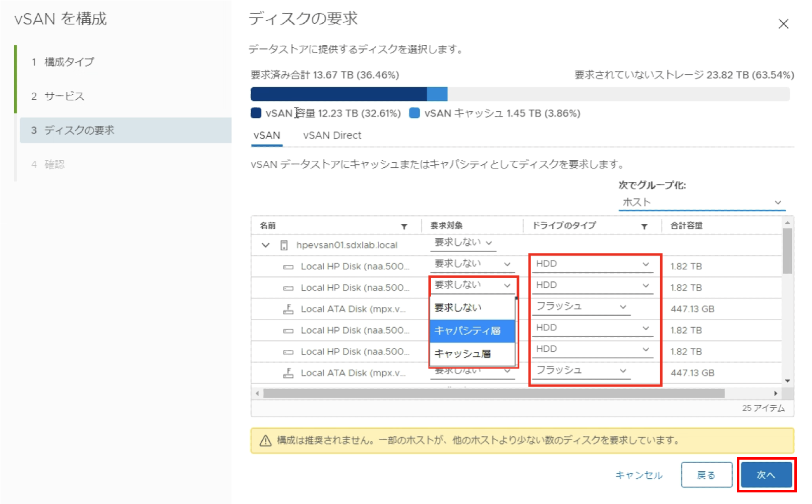Click the first 1.82 TB capacity value

686,267
